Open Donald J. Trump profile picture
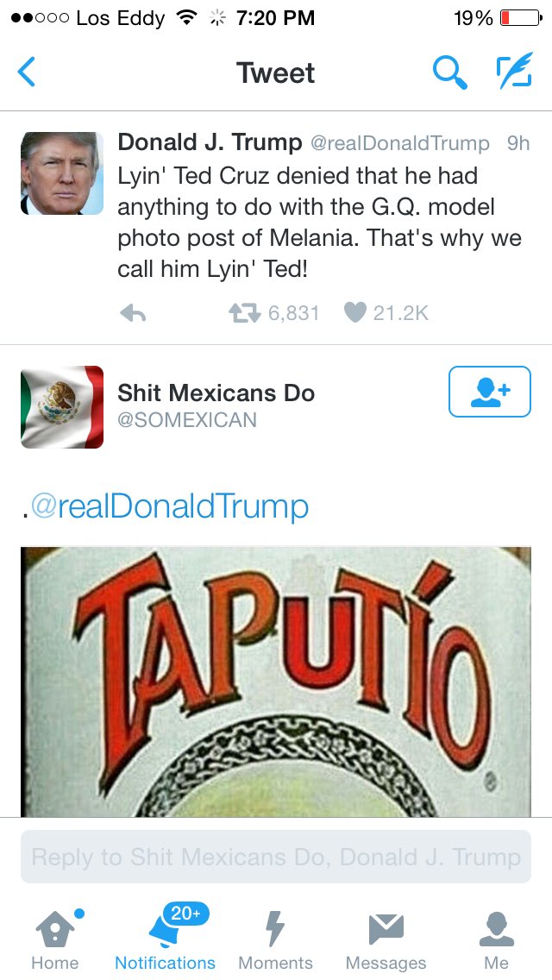Image resolution: width=552 pixels, height=980 pixels. [x=62, y=173]
